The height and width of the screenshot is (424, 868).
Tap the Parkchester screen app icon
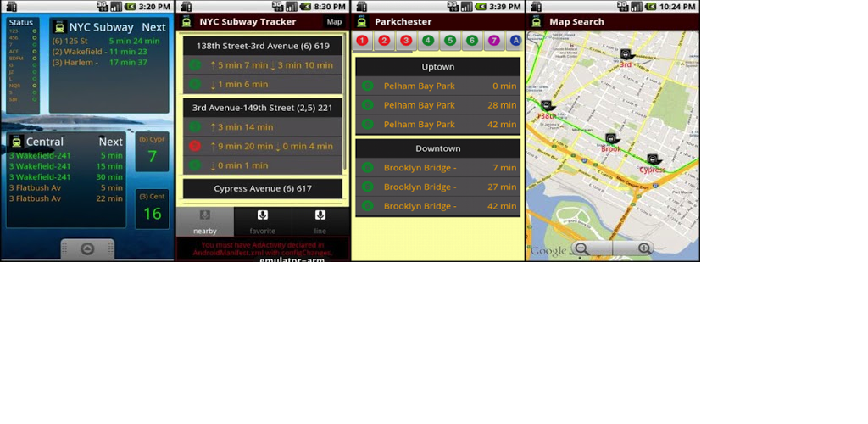click(x=362, y=22)
